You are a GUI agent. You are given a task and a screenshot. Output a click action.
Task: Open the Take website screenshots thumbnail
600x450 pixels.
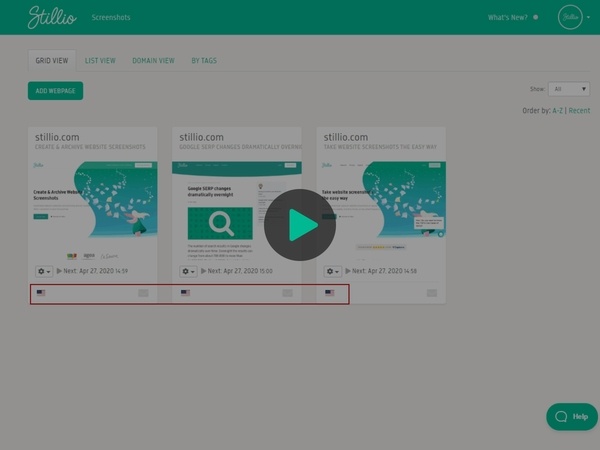(x=381, y=211)
